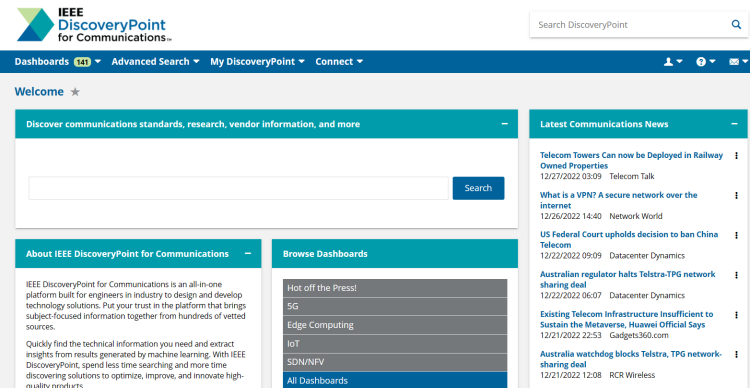
Task: Collapse the About IEEE DiscoveryPoint panel
Action: (x=248, y=254)
